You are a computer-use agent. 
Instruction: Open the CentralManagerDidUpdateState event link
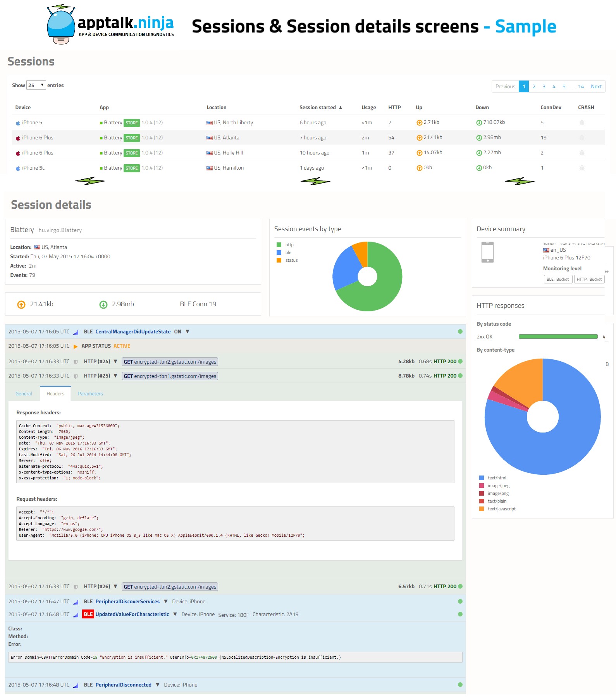[x=133, y=332]
